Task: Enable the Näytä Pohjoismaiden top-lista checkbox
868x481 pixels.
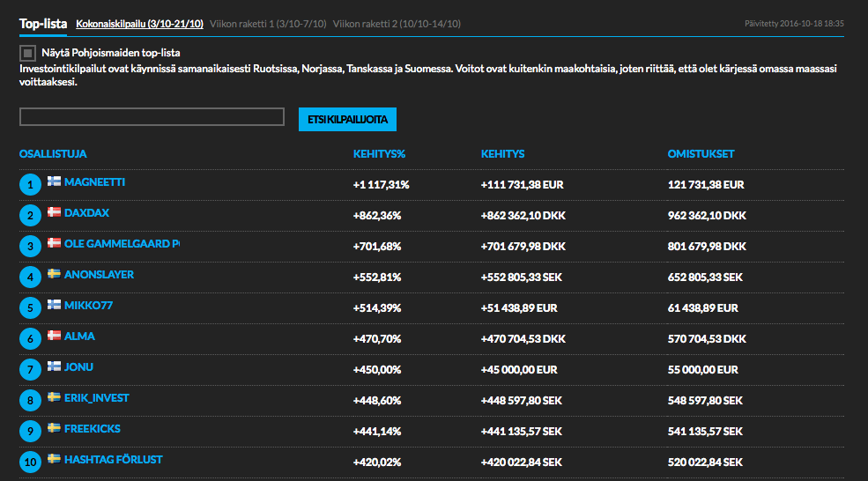Action: [27, 53]
